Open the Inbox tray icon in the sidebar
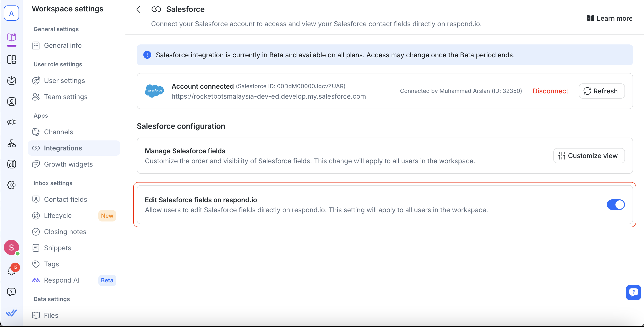 (11, 80)
